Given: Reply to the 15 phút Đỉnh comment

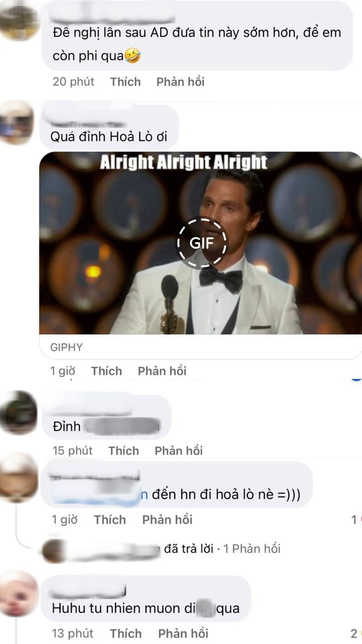Looking at the screenshot, I should pyautogui.click(x=178, y=450).
